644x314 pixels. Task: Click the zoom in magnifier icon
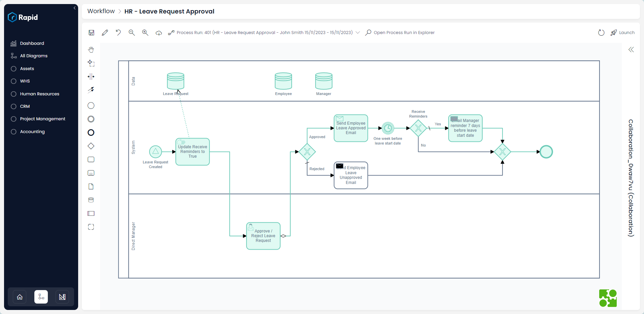tap(145, 32)
